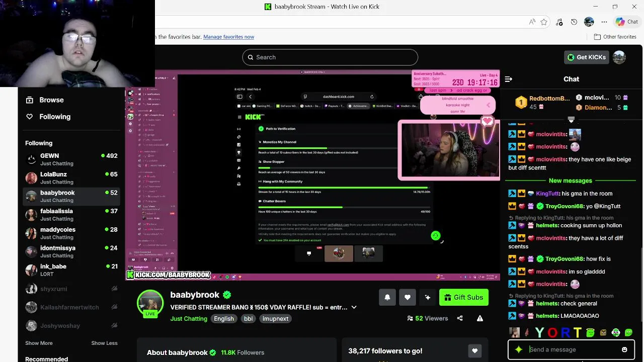
Task: Click the sparkle subscribe button
Action: (x=428, y=297)
